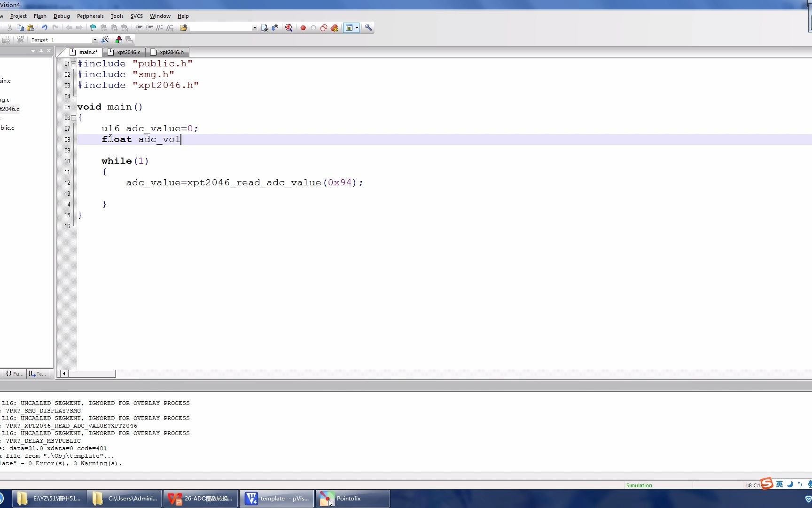Uncomment the selected code lines
812x508 pixels.
(x=170, y=28)
